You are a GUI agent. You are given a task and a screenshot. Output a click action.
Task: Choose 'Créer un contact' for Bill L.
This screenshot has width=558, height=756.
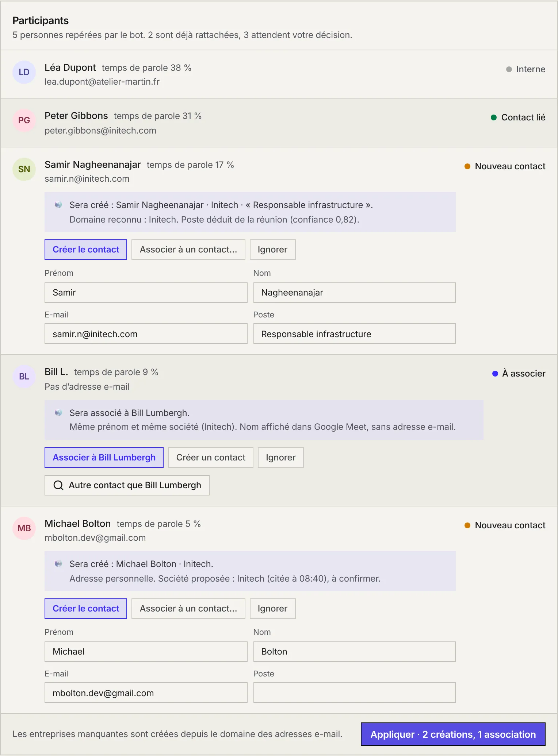(211, 458)
